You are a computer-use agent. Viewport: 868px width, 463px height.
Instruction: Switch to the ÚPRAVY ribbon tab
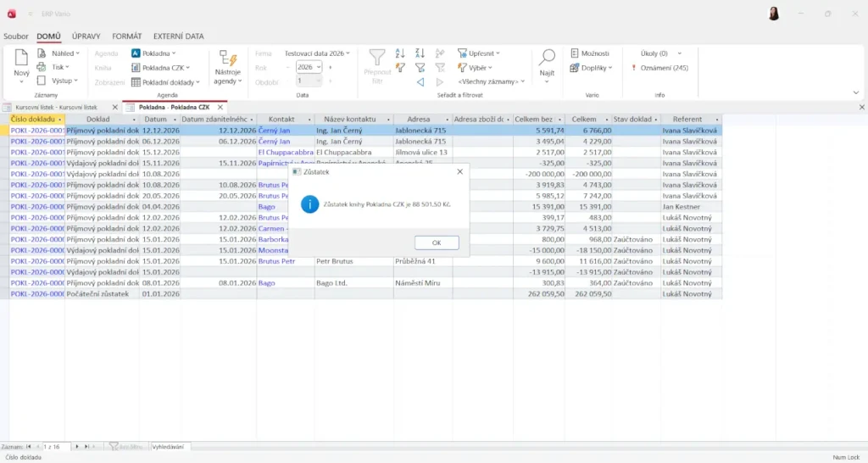tap(86, 36)
